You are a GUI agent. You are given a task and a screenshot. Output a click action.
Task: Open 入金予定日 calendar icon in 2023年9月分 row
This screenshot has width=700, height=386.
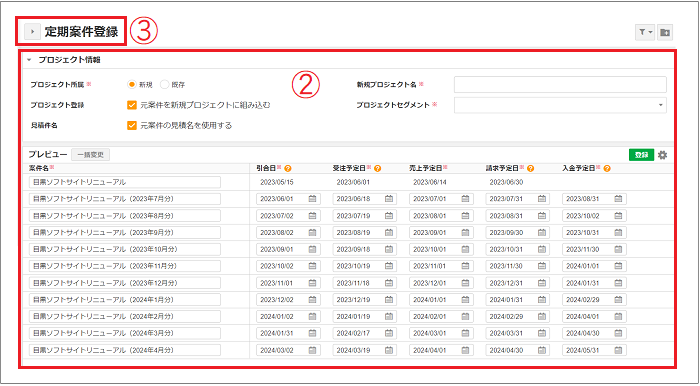coord(618,232)
